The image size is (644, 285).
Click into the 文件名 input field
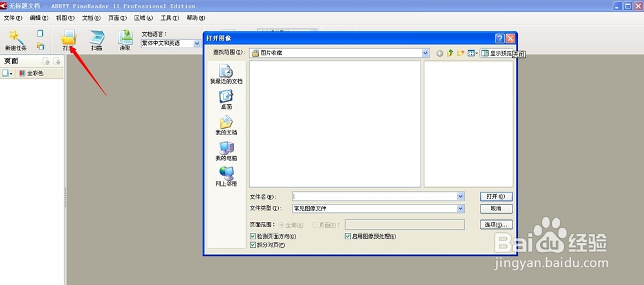[x=375, y=196]
